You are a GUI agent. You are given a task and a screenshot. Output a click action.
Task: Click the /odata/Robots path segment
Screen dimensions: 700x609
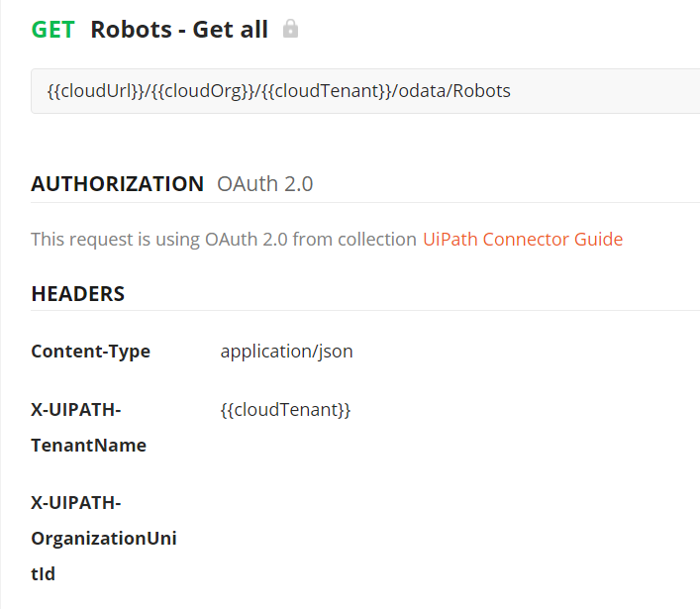tap(451, 91)
